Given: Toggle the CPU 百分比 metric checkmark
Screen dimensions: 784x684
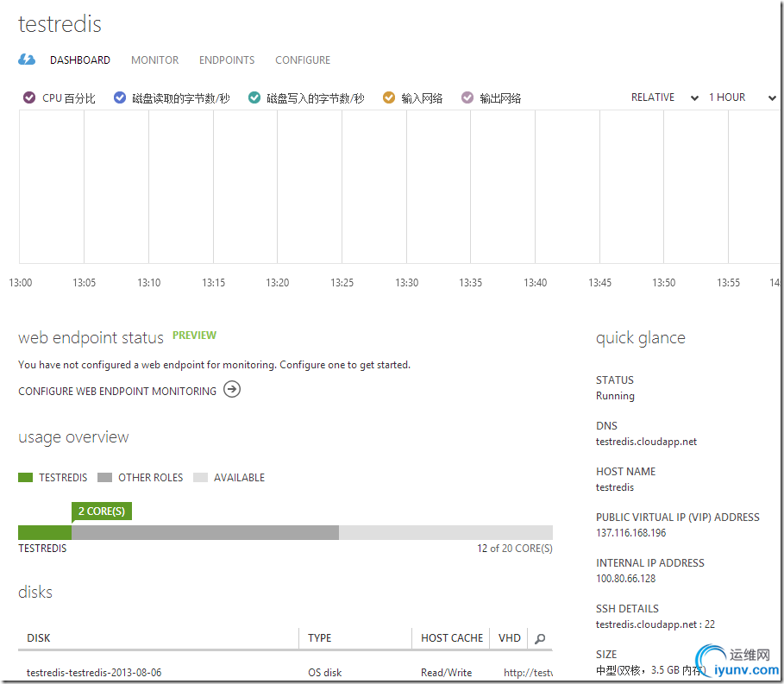Looking at the screenshot, I should 29,97.
